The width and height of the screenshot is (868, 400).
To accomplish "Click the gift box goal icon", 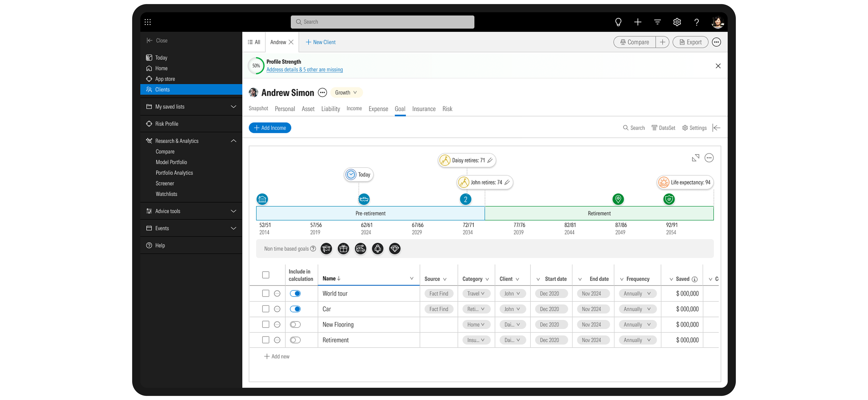I will 343,249.
